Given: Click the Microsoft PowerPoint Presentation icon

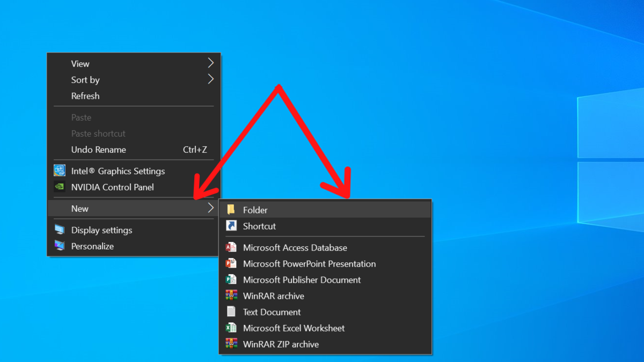Looking at the screenshot, I should [x=231, y=263].
